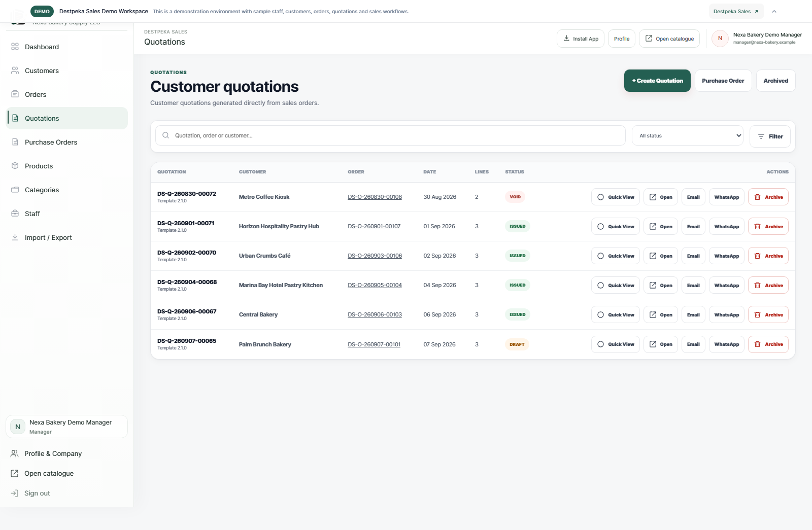Click the Nexa Bakery Demo Manager sidebar card
This screenshot has height=530, width=812.
[66, 427]
